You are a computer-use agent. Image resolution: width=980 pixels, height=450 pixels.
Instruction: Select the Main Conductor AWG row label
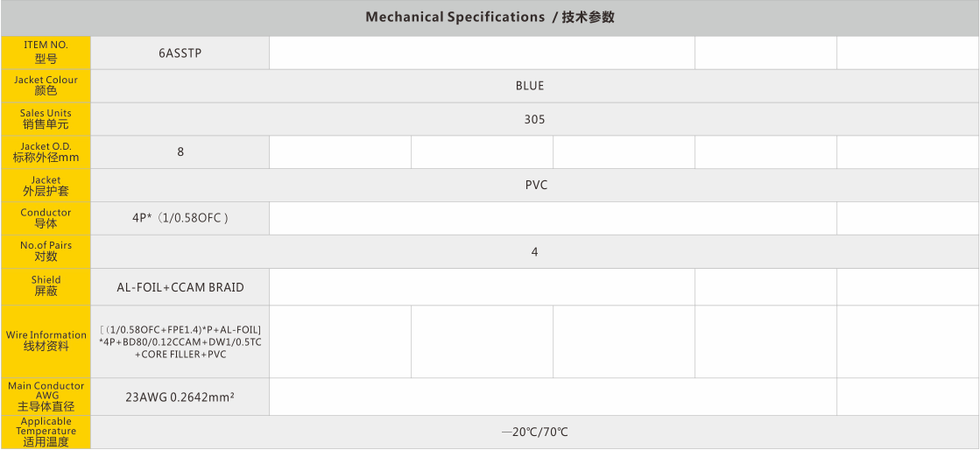point(46,396)
